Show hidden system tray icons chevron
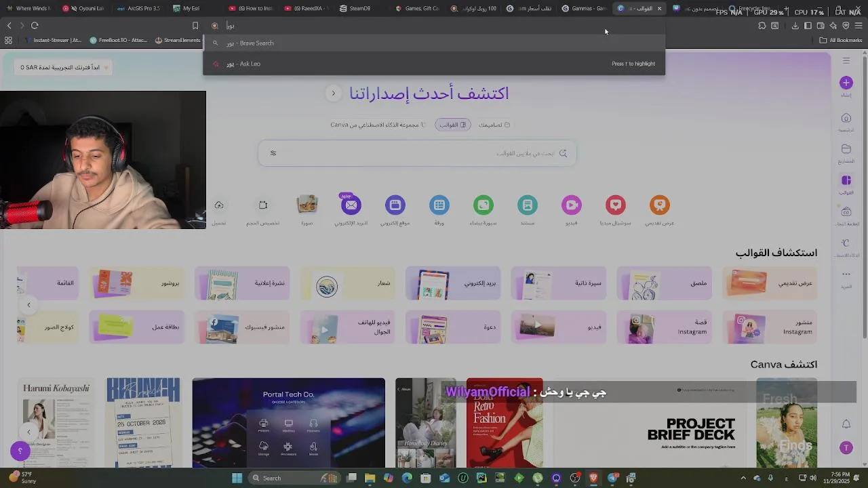The height and width of the screenshot is (488, 868). click(743, 478)
